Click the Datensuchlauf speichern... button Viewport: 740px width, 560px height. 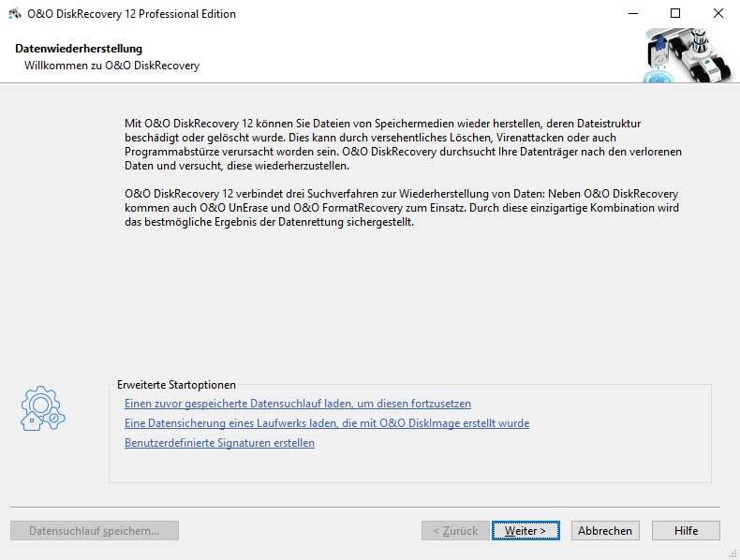95,531
